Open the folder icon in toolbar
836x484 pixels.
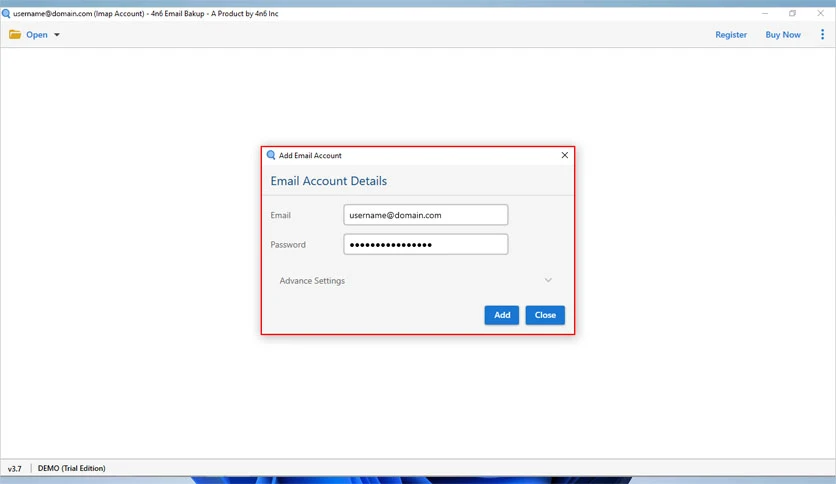pos(15,35)
